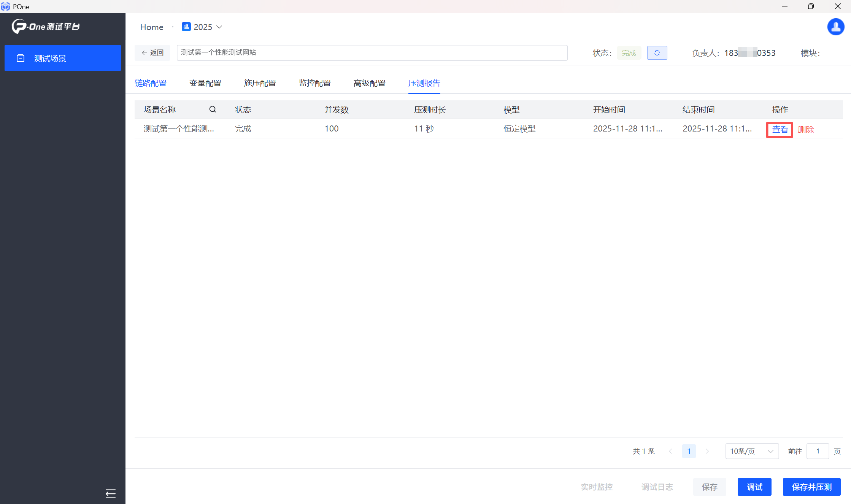Open the user avatar icon
Screen dimensions: 851x504
(835, 27)
